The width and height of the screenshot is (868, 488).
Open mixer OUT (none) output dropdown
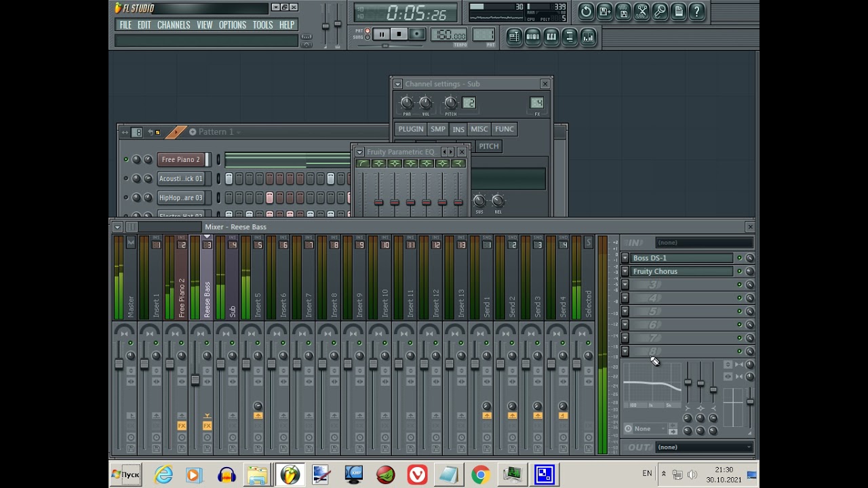pyautogui.click(x=705, y=447)
